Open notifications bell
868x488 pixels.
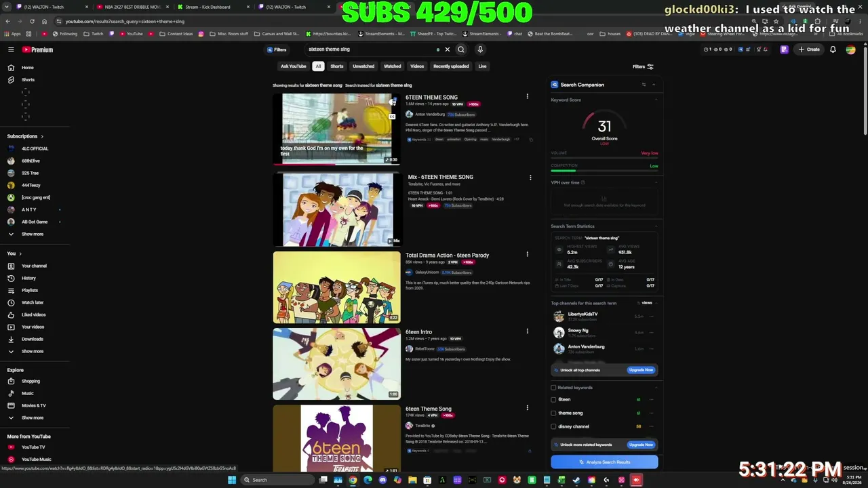click(x=833, y=49)
